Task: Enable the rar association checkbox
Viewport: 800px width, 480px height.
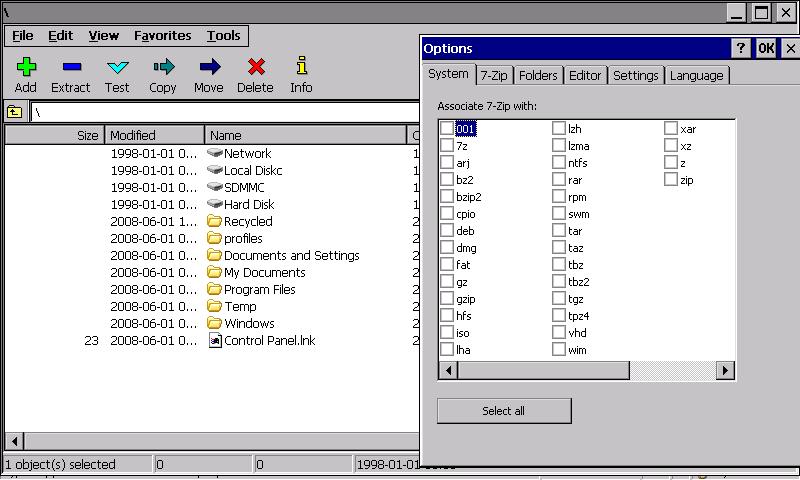Action: [x=559, y=180]
